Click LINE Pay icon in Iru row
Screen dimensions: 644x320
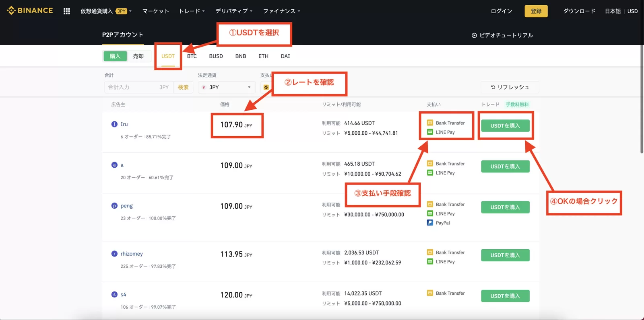tap(430, 132)
